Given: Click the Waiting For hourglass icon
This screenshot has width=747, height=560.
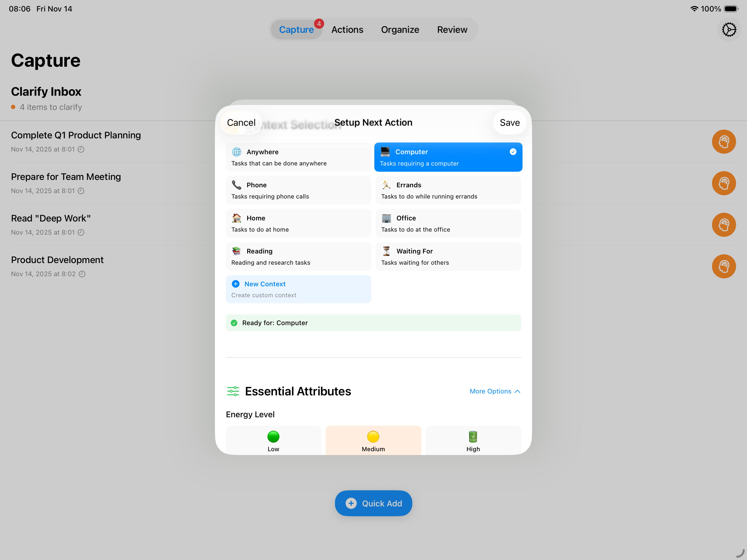Looking at the screenshot, I should click(x=386, y=251).
